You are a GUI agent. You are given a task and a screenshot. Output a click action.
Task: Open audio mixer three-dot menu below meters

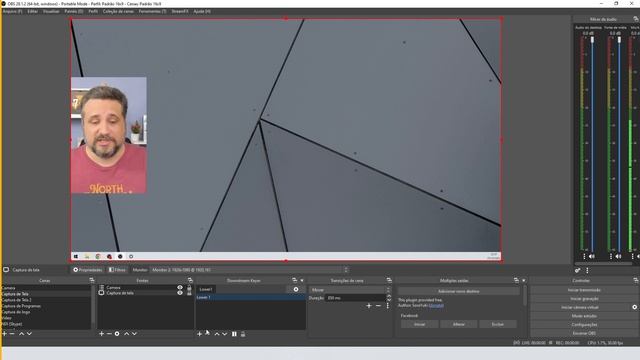[x=587, y=270]
